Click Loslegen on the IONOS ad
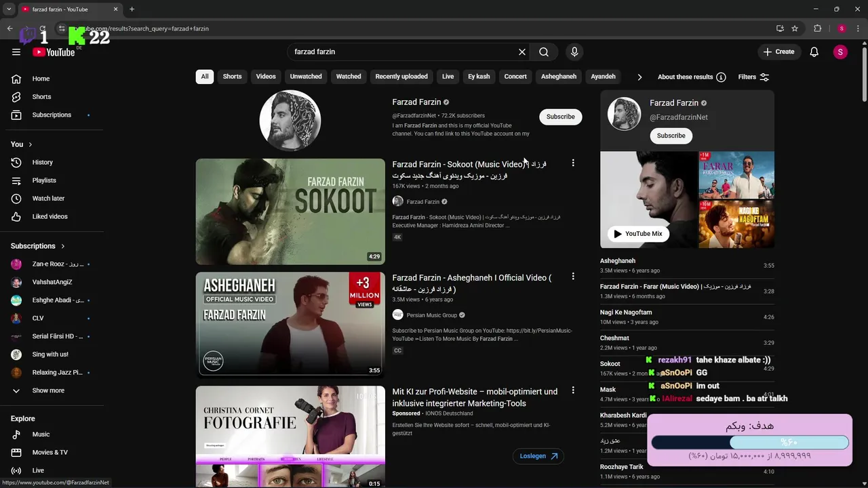This screenshot has height=488, width=868. tap(538, 456)
